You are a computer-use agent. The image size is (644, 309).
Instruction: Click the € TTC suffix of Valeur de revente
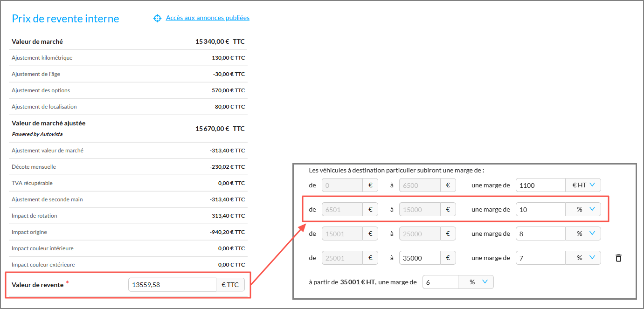click(230, 285)
